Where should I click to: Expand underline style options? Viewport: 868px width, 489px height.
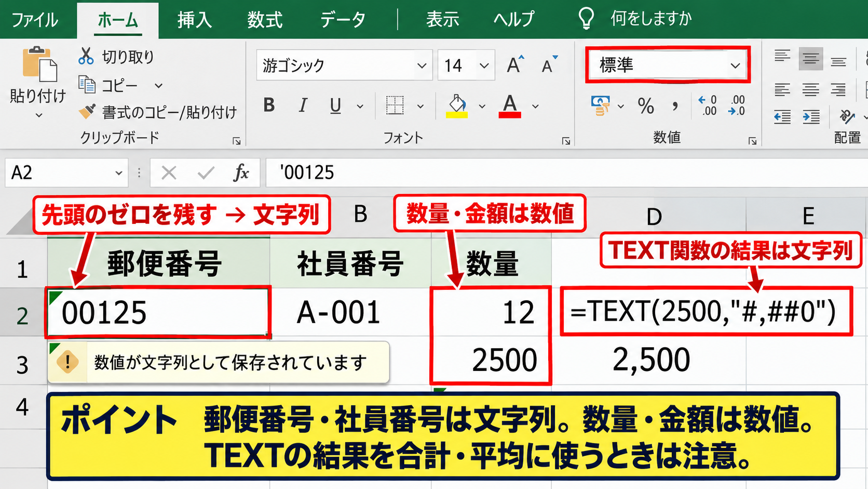pyautogui.click(x=360, y=106)
